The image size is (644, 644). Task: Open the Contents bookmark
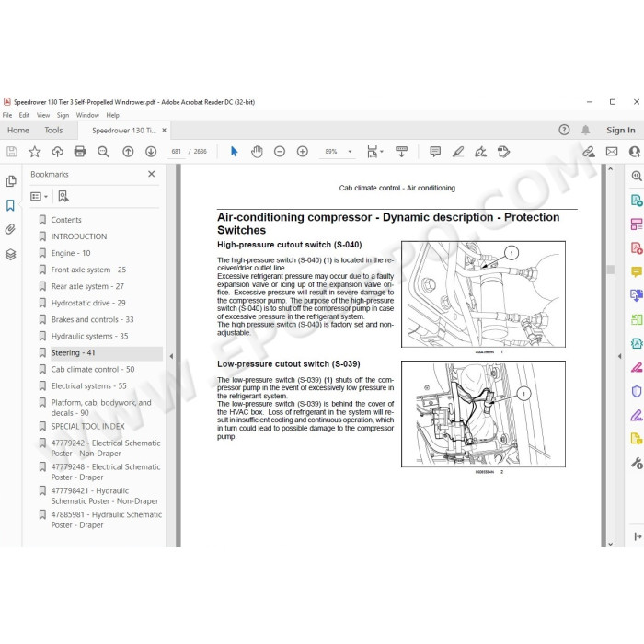click(66, 220)
